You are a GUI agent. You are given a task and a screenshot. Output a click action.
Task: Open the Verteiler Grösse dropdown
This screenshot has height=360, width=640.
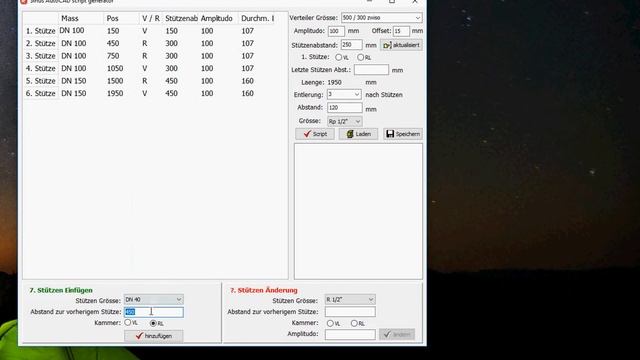pyautogui.click(x=382, y=18)
